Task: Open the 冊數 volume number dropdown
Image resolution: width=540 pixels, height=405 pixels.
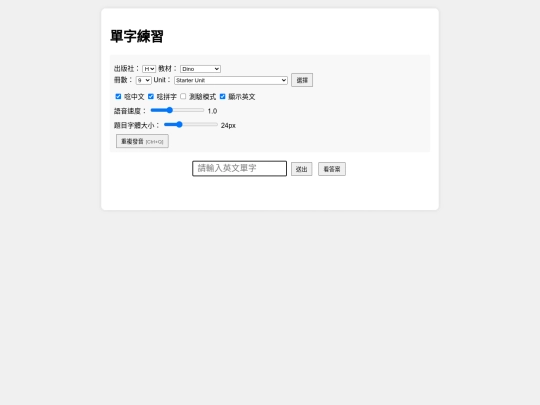Action: (144, 80)
